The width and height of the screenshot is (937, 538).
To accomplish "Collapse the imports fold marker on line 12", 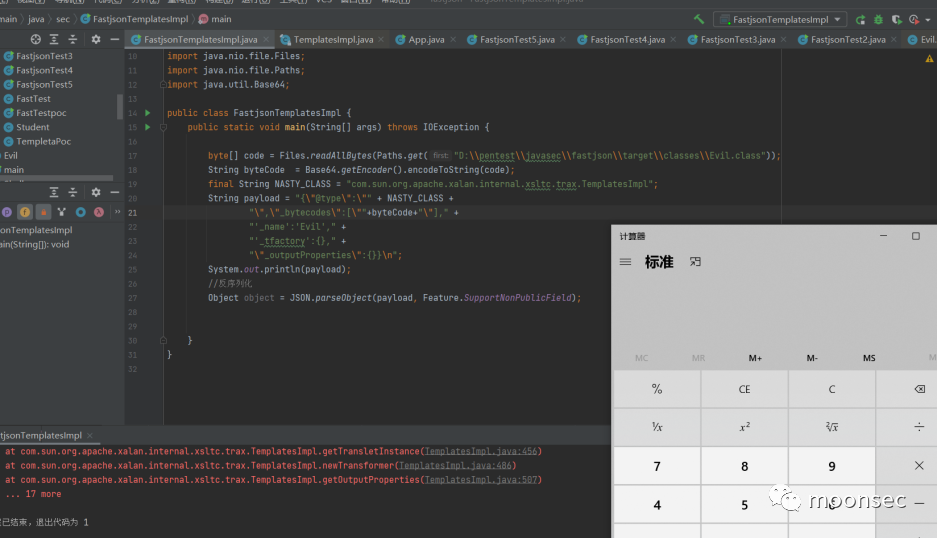I will tap(163, 84).
